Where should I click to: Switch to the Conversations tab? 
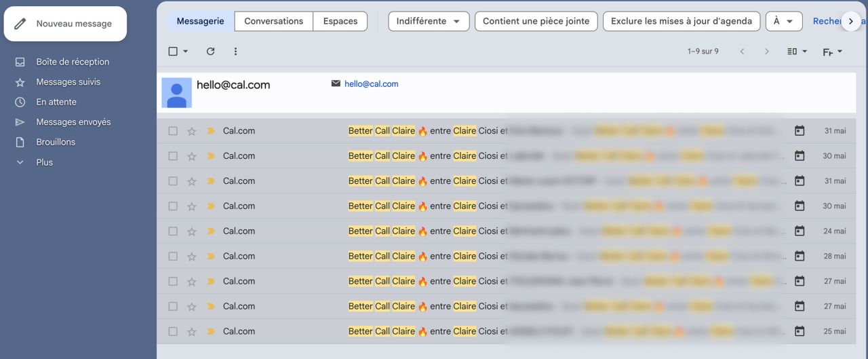pos(273,21)
